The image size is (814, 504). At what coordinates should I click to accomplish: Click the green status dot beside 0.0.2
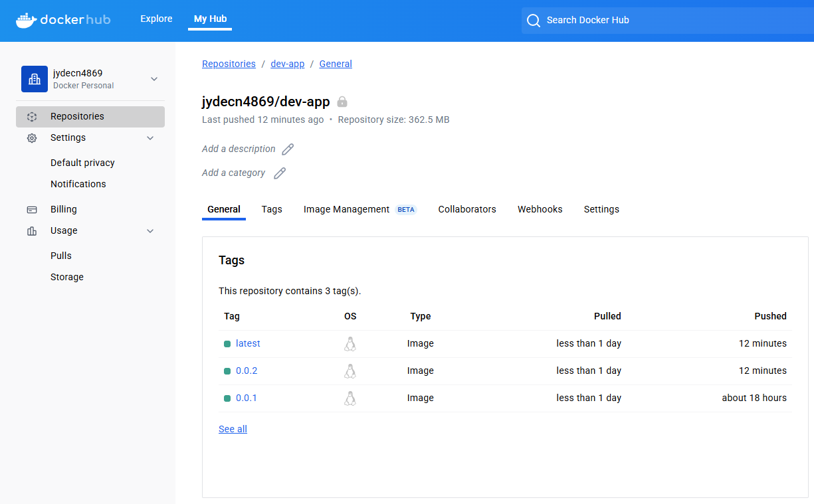(227, 371)
